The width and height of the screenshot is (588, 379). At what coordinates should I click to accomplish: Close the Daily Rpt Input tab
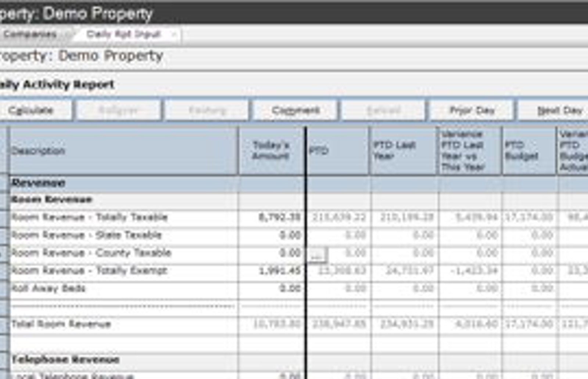coord(174,35)
